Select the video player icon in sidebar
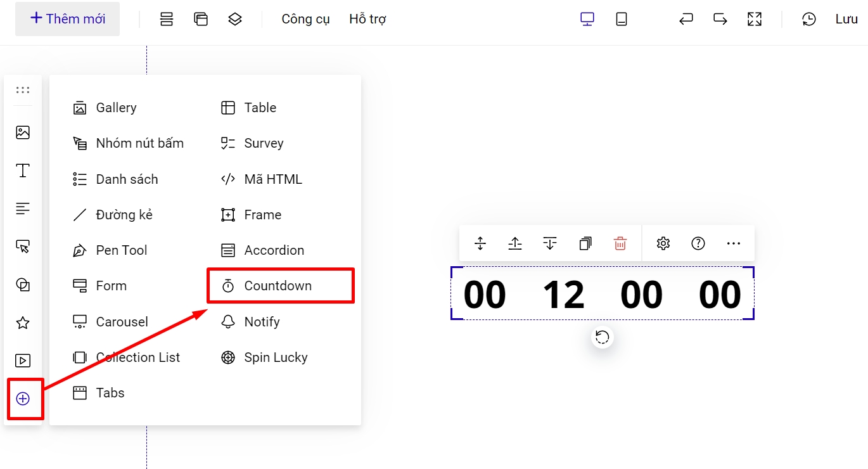Viewport: 868px width, 469px height. tap(23, 361)
